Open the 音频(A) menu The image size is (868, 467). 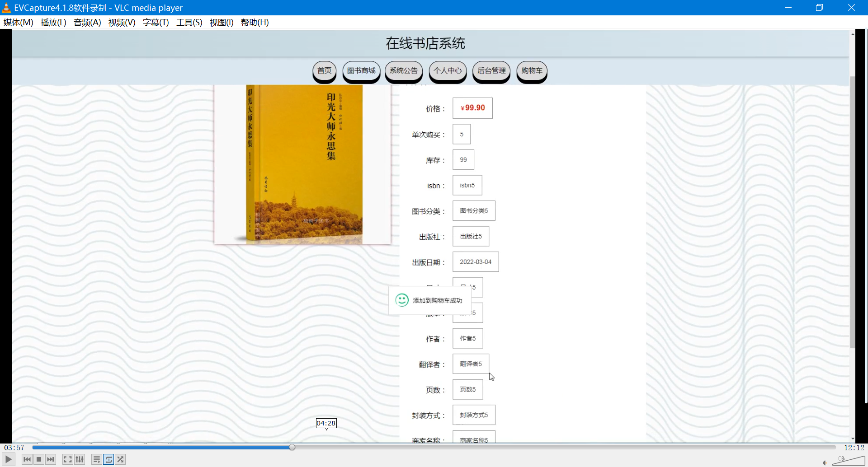point(87,23)
